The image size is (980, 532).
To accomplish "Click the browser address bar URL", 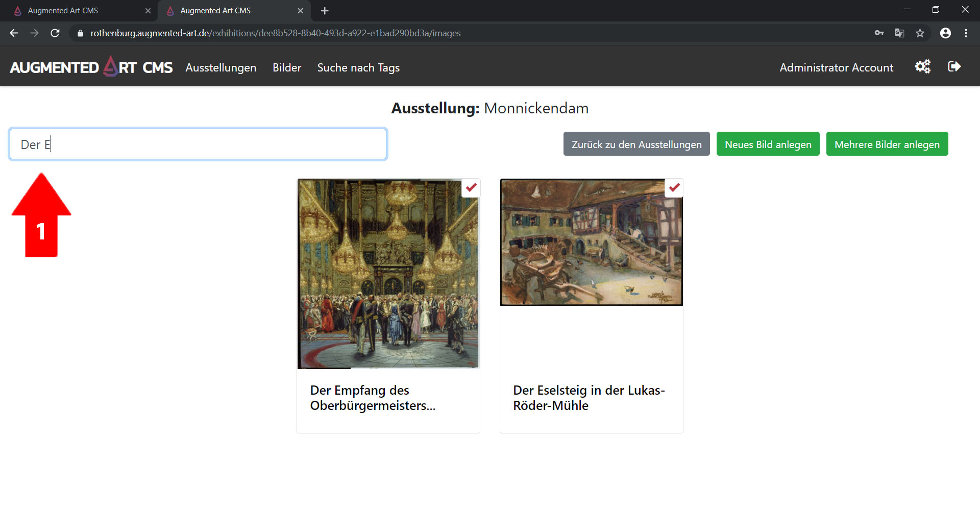I will 276,33.
